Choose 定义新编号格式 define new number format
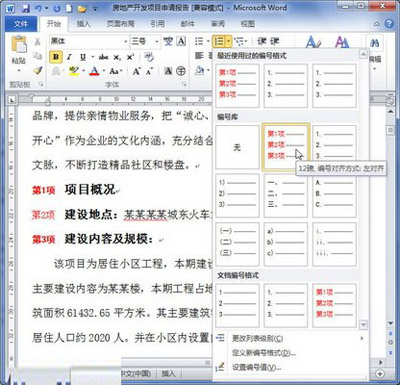 coord(291,353)
